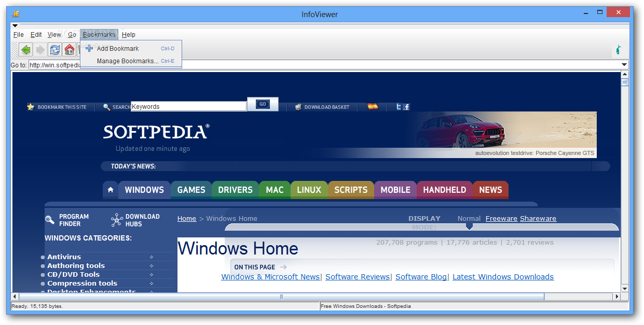Select the MAC site tab
This screenshot has height=325, width=644.
[275, 190]
